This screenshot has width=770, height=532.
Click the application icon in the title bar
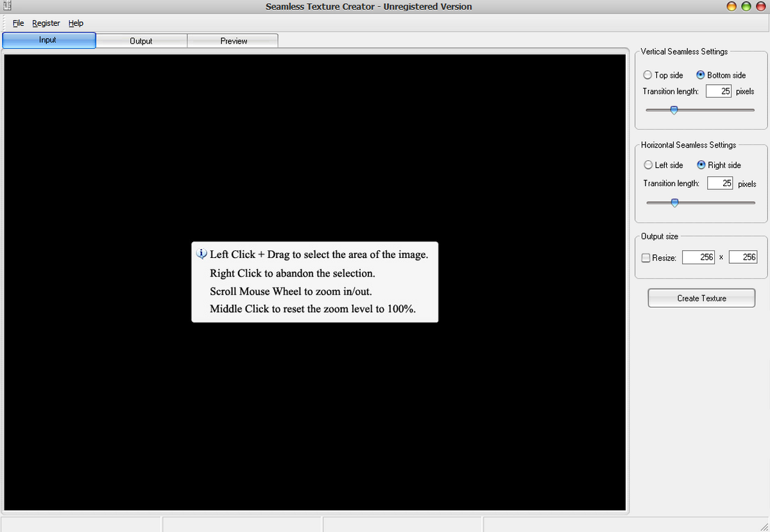pos(6,6)
